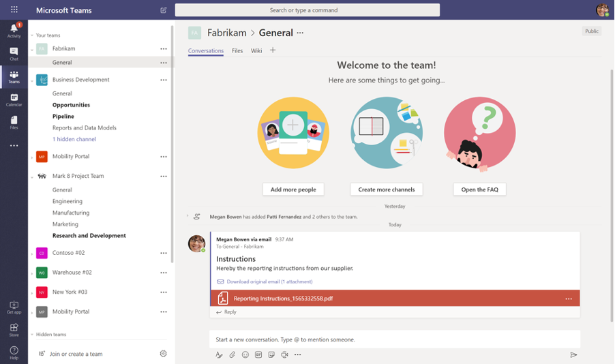Open the emoji picker icon
Screen dimensions: 615x364
(245, 354)
